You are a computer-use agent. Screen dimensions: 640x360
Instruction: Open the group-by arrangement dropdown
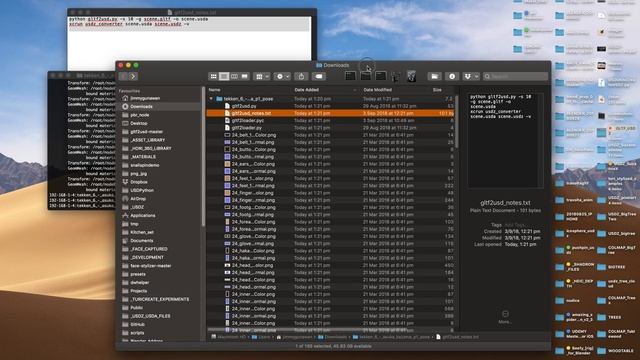point(262,76)
